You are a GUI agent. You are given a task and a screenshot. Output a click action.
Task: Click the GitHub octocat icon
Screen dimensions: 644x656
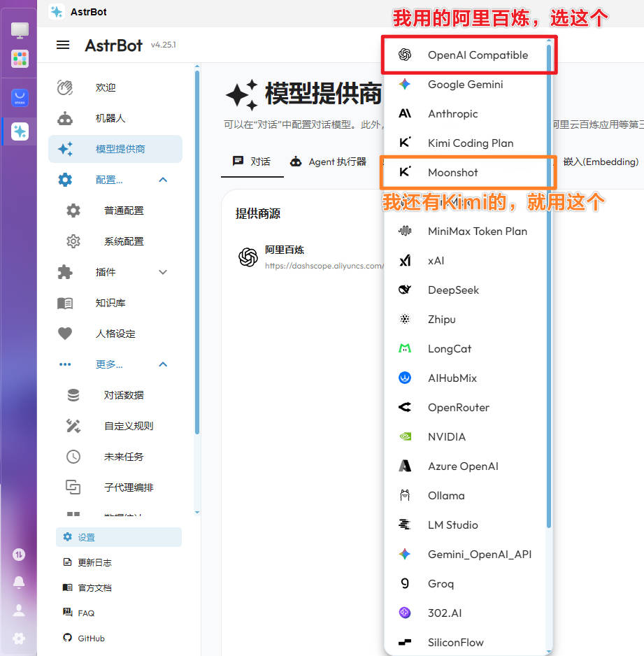click(x=67, y=638)
